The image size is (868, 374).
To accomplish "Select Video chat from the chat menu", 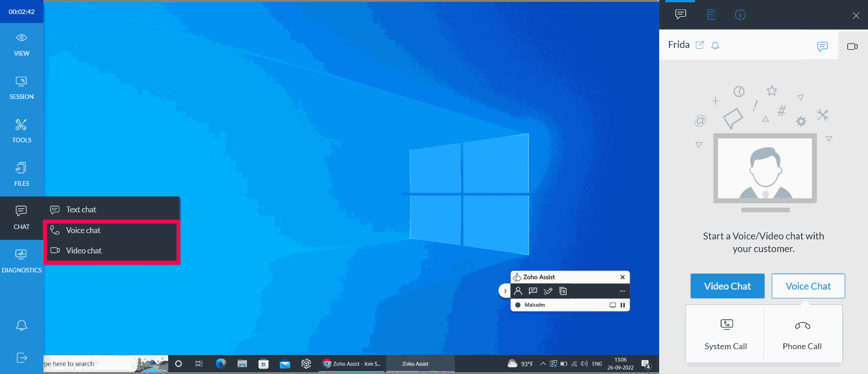I will click(x=84, y=251).
